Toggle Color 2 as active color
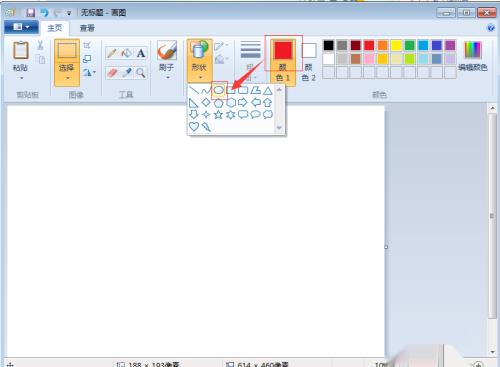The height and width of the screenshot is (367, 500). point(309,62)
